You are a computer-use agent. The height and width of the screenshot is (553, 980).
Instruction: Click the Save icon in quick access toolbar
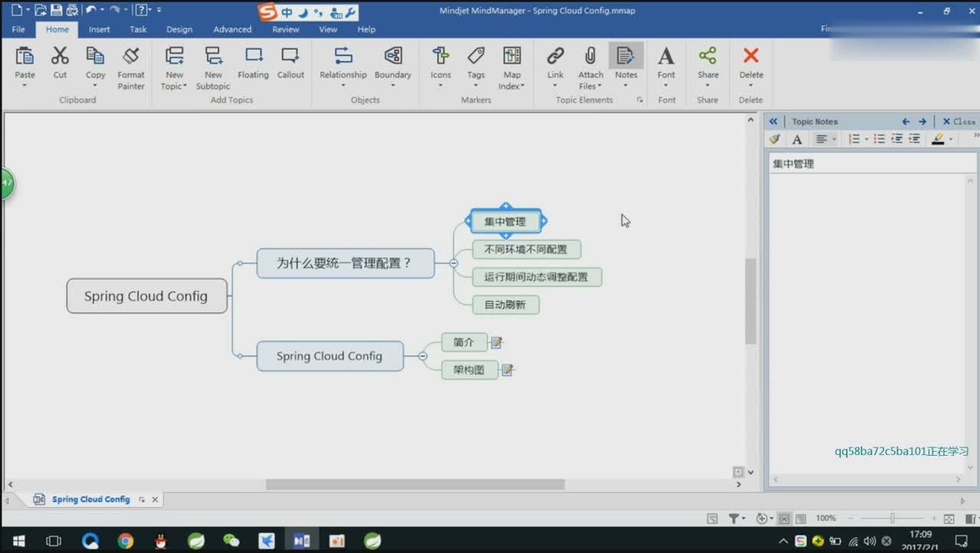(56, 10)
